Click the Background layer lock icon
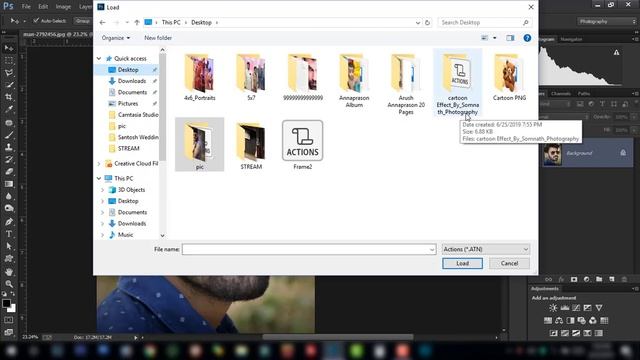 [x=623, y=153]
